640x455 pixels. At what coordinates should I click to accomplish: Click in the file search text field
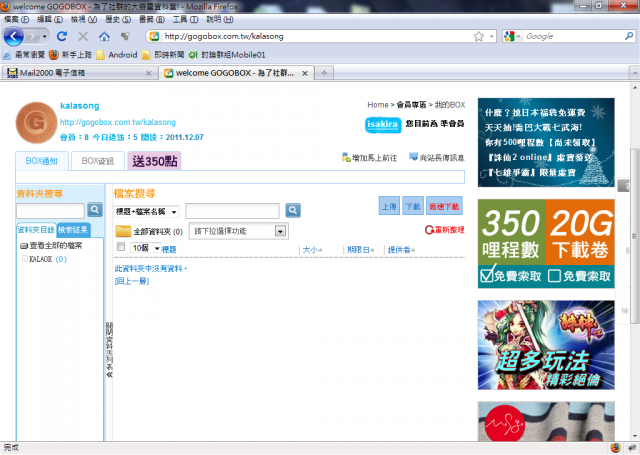point(232,211)
